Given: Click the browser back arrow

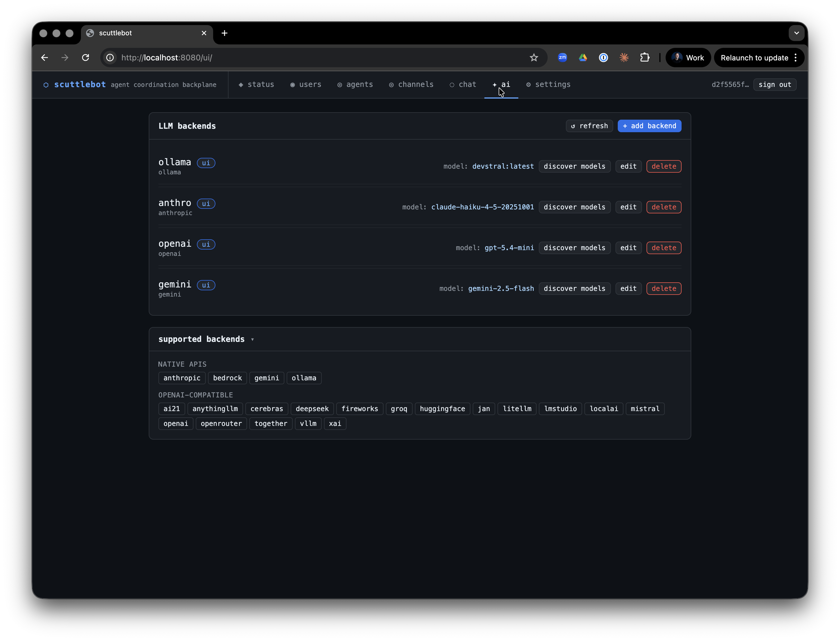Looking at the screenshot, I should [x=44, y=58].
